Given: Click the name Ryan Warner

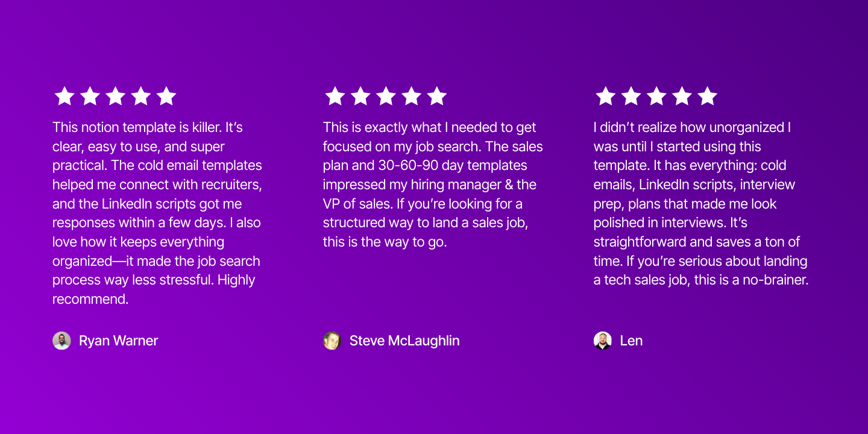Looking at the screenshot, I should tap(118, 341).
